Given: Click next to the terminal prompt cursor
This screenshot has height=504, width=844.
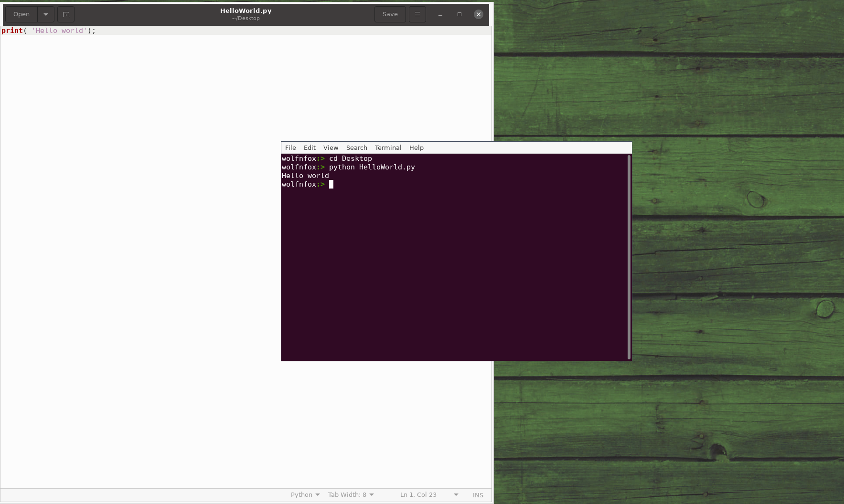Looking at the screenshot, I should 331,184.
